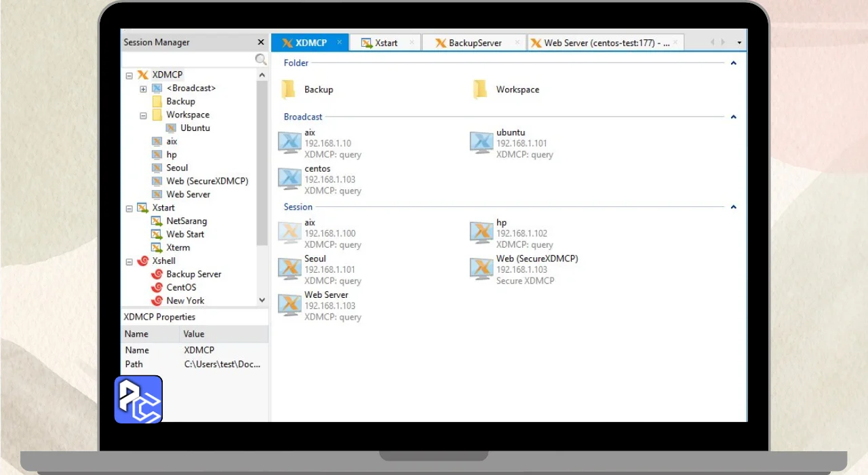The width and height of the screenshot is (868, 475).
Task: Collapse the Xshell tree node
Action: click(x=130, y=261)
